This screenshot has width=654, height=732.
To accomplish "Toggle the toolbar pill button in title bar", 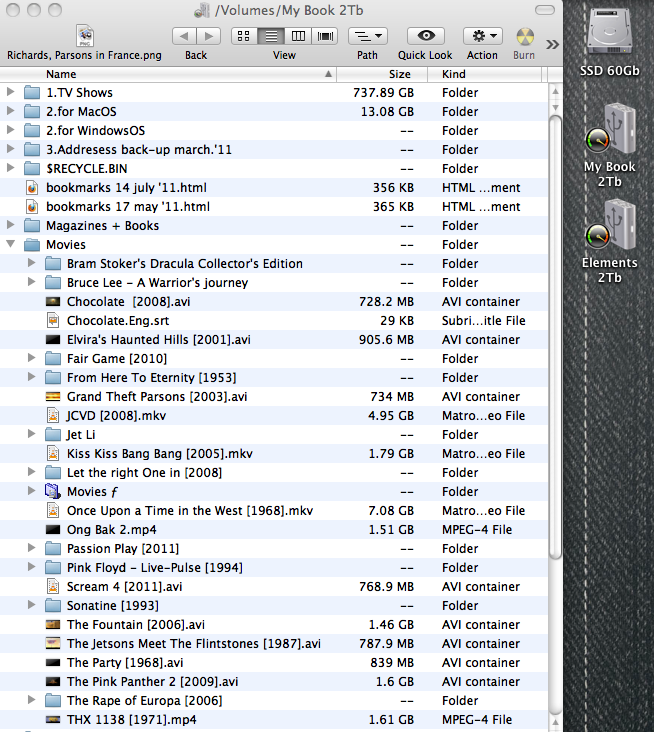I will pyautogui.click(x=545, y=10).
